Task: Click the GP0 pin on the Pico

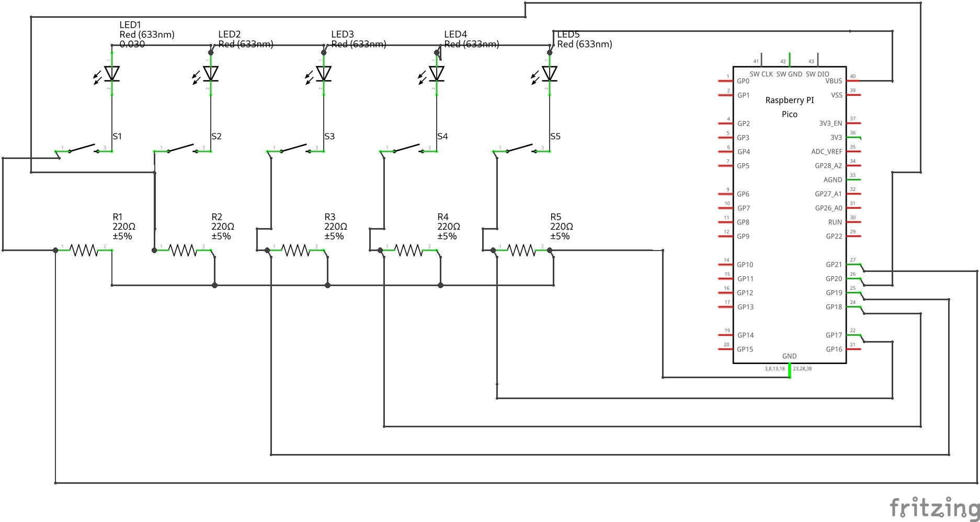Action: [726, 81]
